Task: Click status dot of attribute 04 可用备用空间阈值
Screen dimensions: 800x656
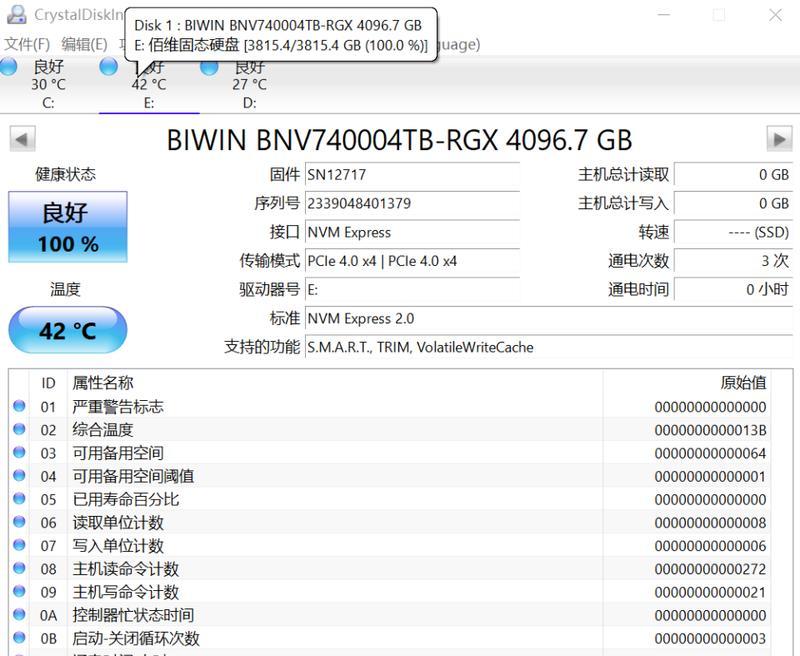Action: pyautogui.click(x=19, y=475)
